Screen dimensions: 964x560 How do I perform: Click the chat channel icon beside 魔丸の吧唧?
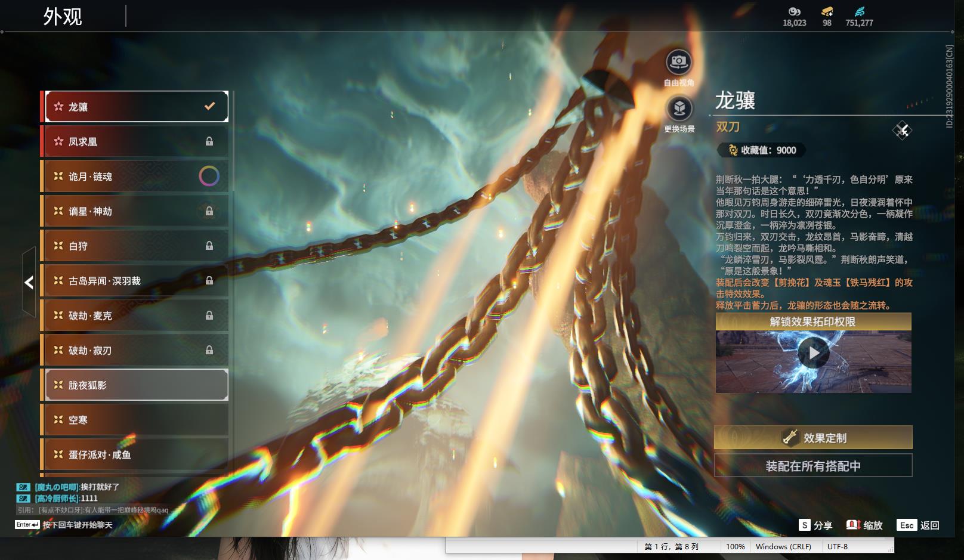click(23, 487)
